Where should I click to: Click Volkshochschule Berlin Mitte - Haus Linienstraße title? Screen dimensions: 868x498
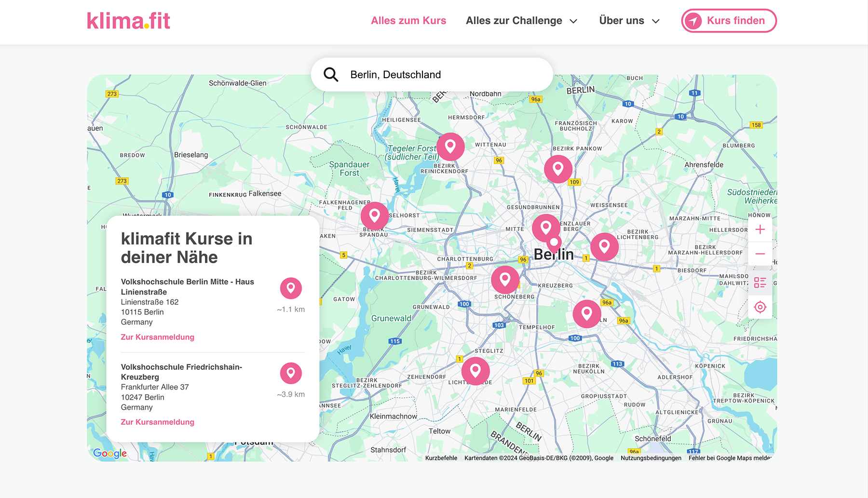pyautogui.click(x=187, y=287)
